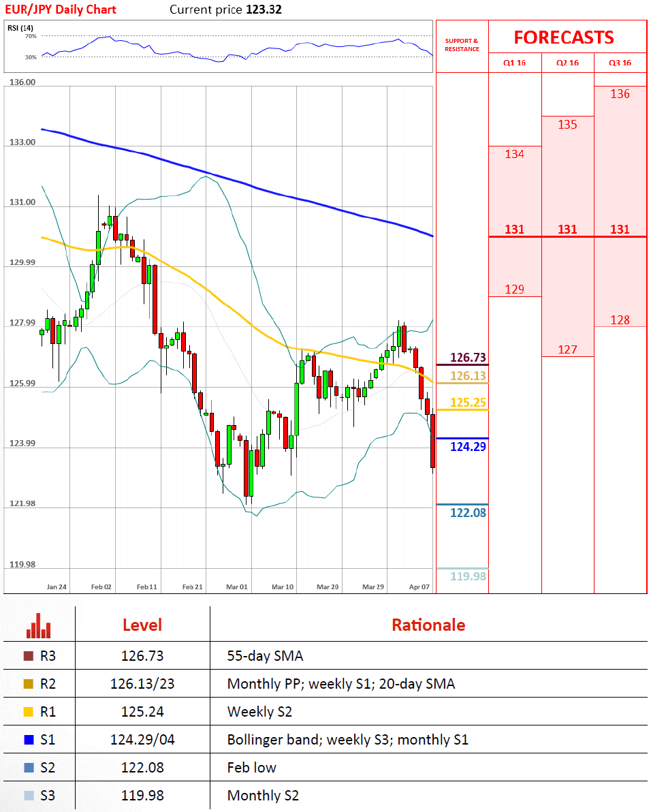Click the Mar 10 date axis label
The width and height of the screenshot is (651, 812).
pyautogui.click(x=283, y=587)
